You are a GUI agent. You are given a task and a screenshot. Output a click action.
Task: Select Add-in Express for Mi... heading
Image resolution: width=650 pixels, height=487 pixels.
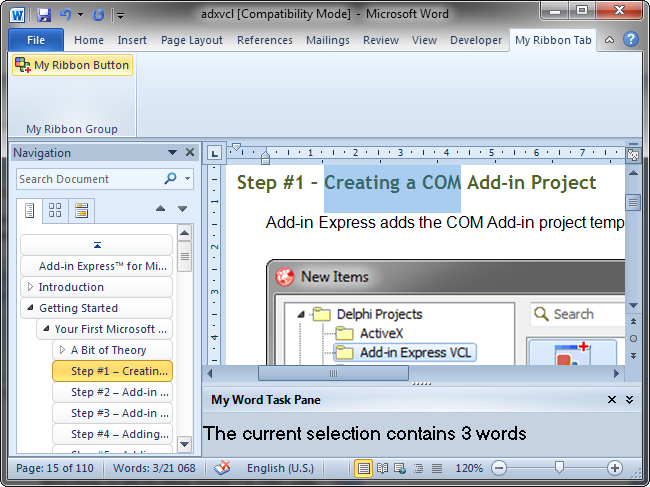(97, 266)
